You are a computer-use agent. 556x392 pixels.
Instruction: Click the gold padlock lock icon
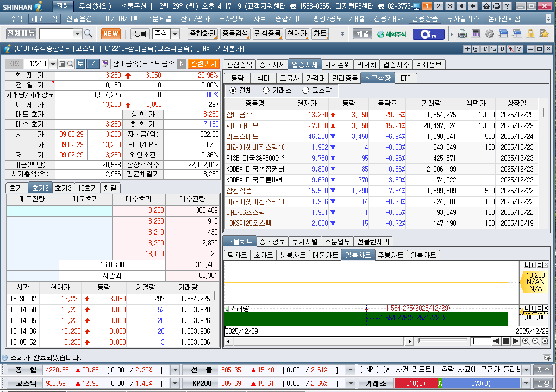(530, 34)
